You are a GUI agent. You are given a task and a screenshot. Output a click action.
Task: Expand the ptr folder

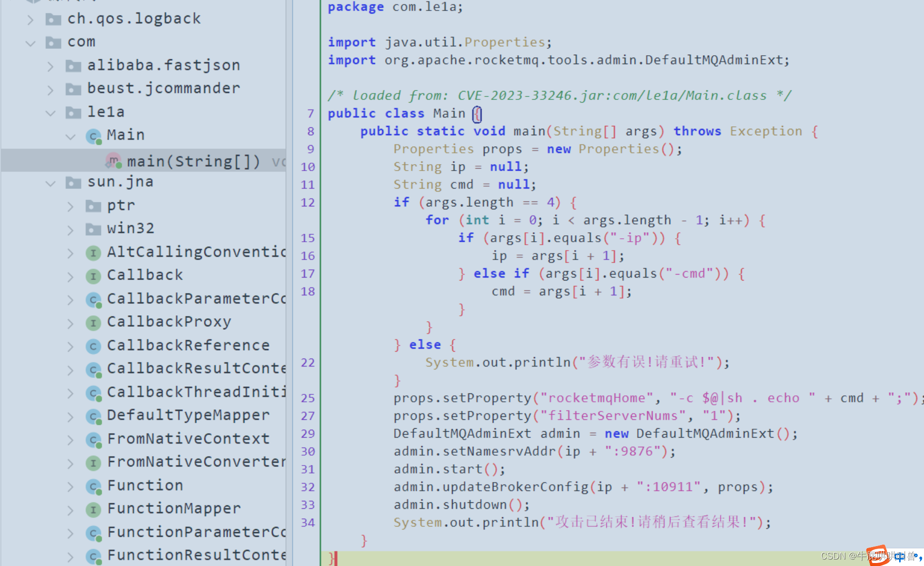pyautogui.click(x=70, y=206)
